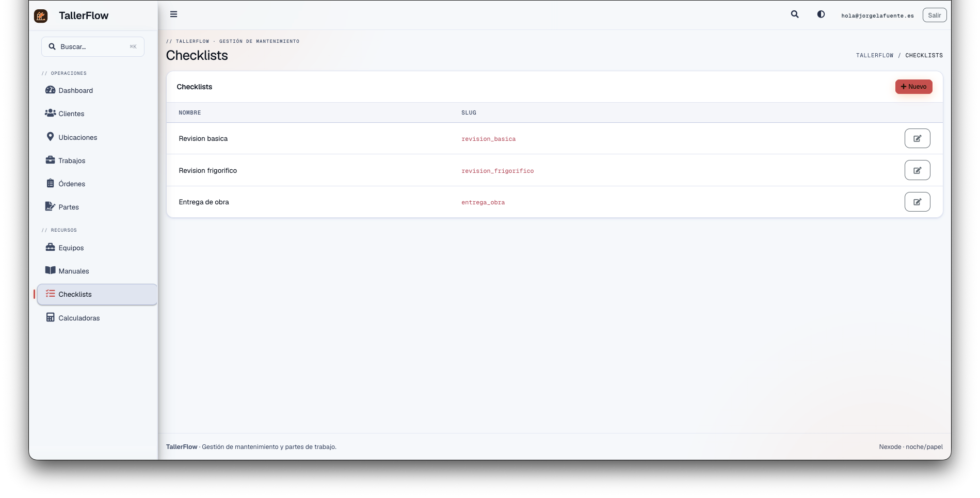This screenshot has width=980, height=498.
Task: Click the SLUG column header
Action: (x=469, y=113)
